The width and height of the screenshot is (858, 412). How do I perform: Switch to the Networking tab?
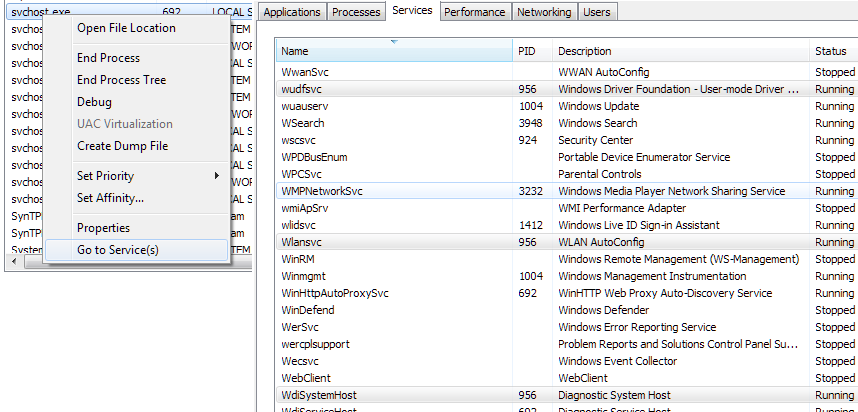click(x=544, y=12)
